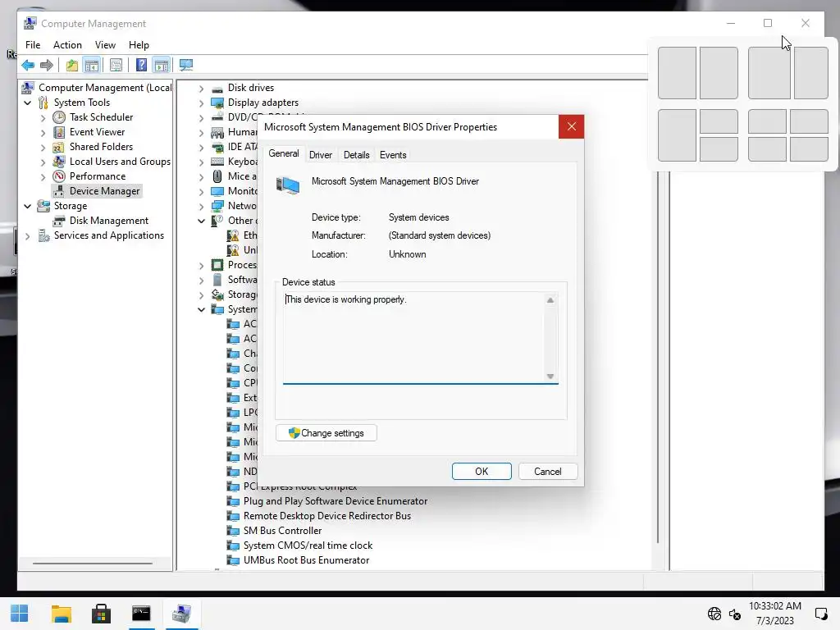
Task: Click the Windows Start button
Action: (x=20, y=614)
